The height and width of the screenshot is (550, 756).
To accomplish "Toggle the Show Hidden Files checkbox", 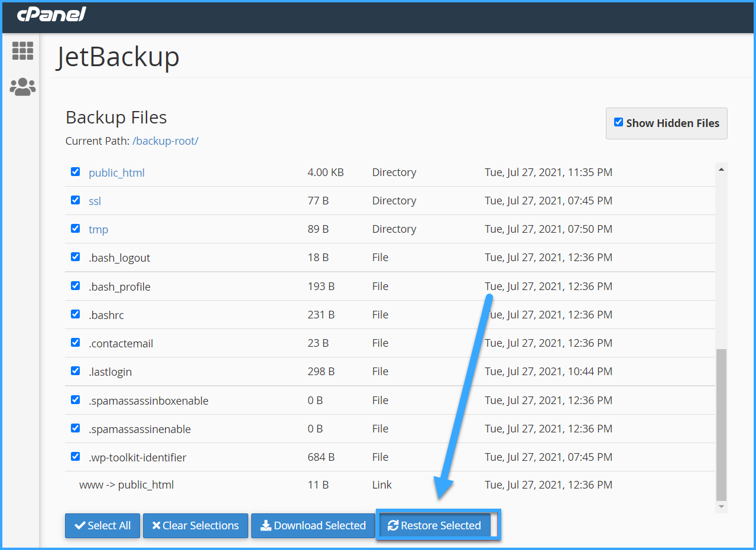I will (x=618, y=122).
